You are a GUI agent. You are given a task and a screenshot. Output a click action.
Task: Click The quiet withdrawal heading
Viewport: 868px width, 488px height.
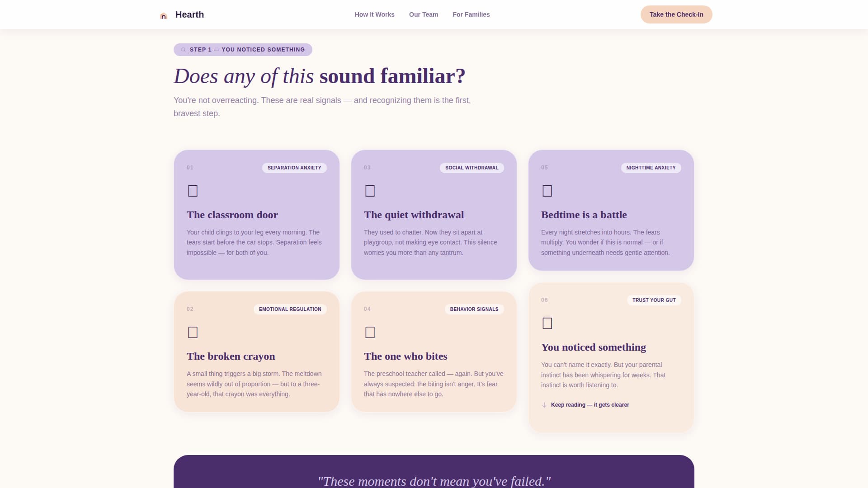[414, 215]
